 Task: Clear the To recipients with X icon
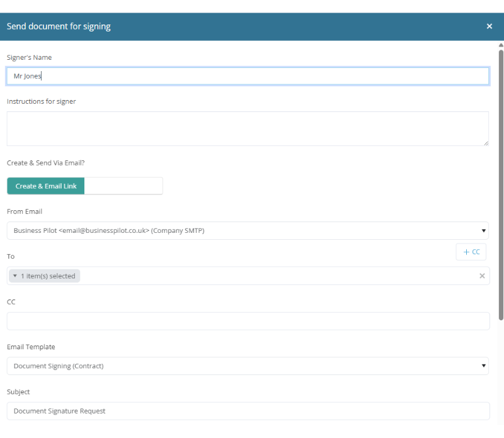point(482,276)
